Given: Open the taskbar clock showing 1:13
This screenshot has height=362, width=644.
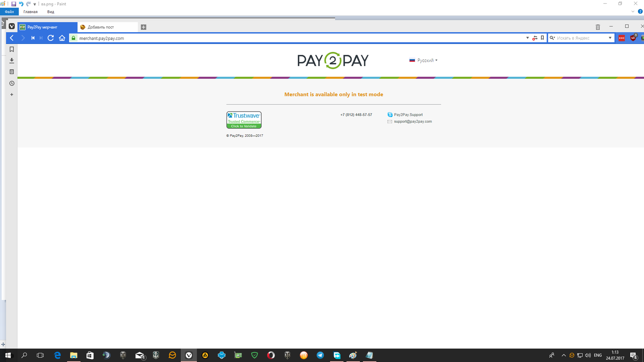Looking at the screenshot, I should (615, 355).
